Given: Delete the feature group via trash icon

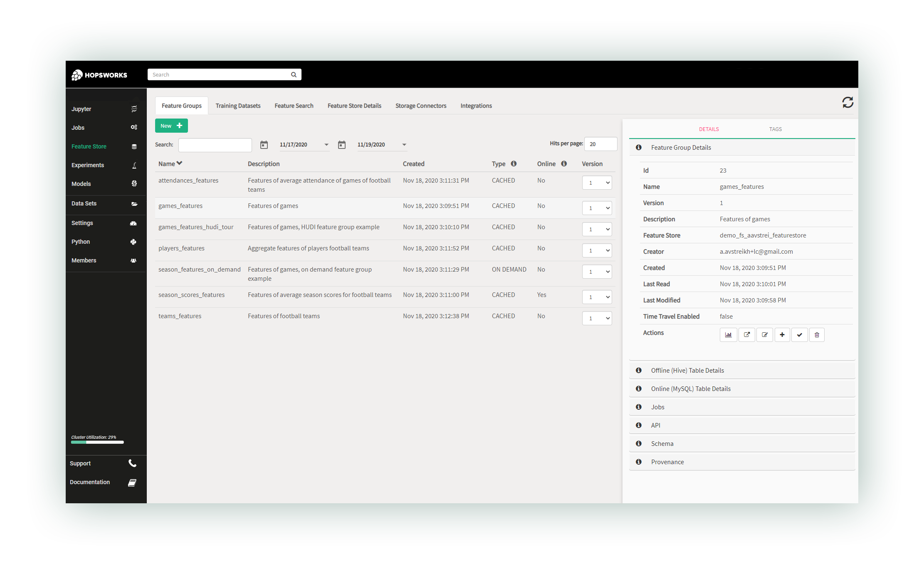Looking at the screenshot, I should tap(817, 334).
